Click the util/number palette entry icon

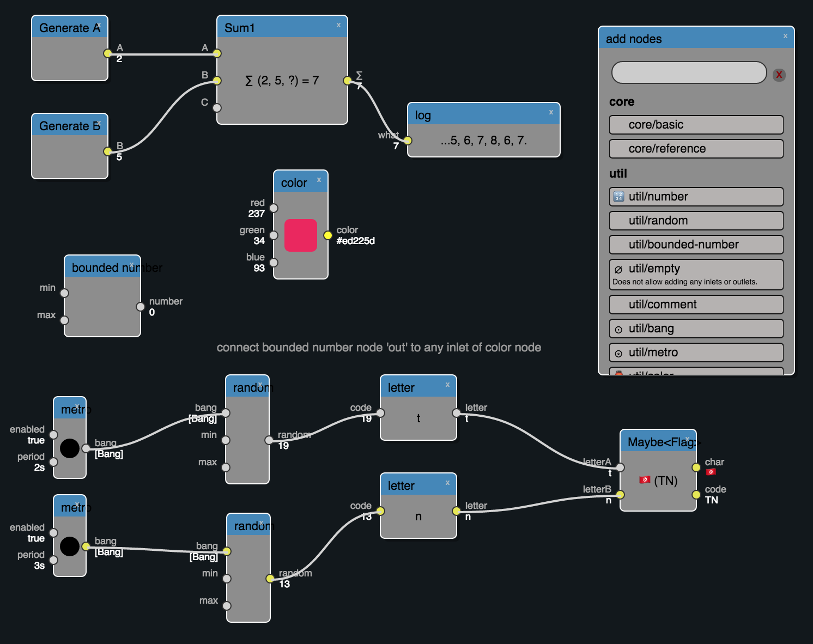click(x=618, y=197)
